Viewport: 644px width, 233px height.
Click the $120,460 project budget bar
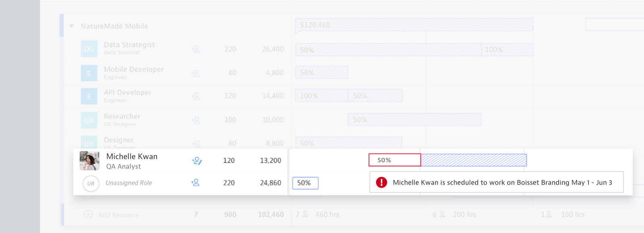(414, 25)
